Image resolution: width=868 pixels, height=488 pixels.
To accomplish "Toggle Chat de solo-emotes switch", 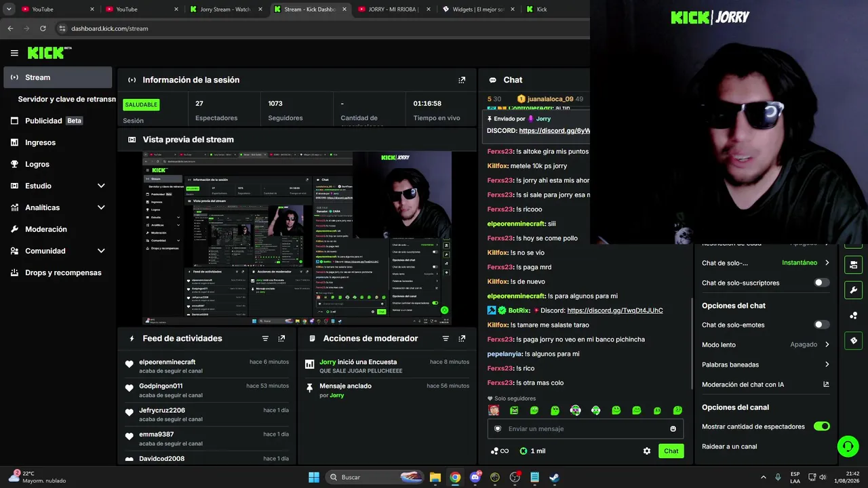I will click(x=821, y=325).
